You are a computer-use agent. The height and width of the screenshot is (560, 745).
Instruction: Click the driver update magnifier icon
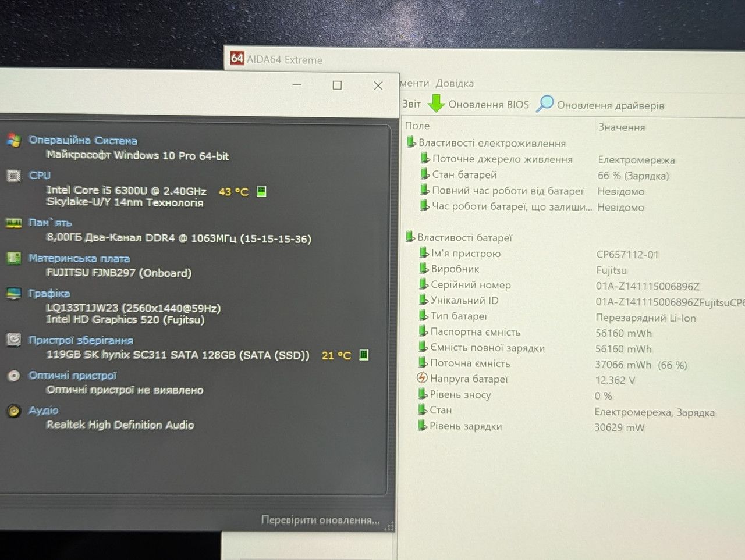point(545,104)
